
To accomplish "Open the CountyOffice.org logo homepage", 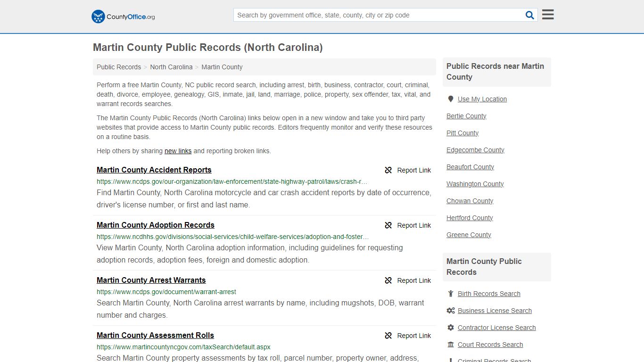I will pos(123,16).
